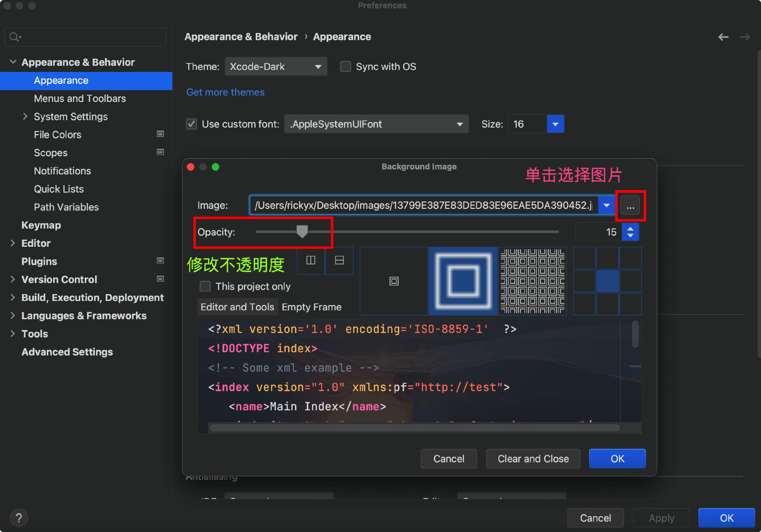The image size is (761, 532).
Task: Open Quick Lists settings page
Action: tap(59, 189)
